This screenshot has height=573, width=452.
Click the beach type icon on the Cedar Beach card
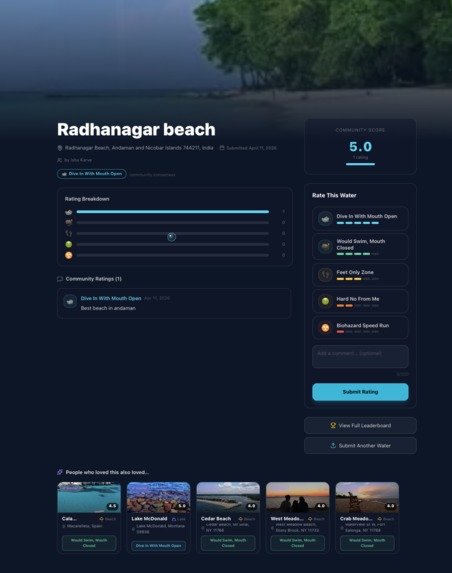pos(240,519)
